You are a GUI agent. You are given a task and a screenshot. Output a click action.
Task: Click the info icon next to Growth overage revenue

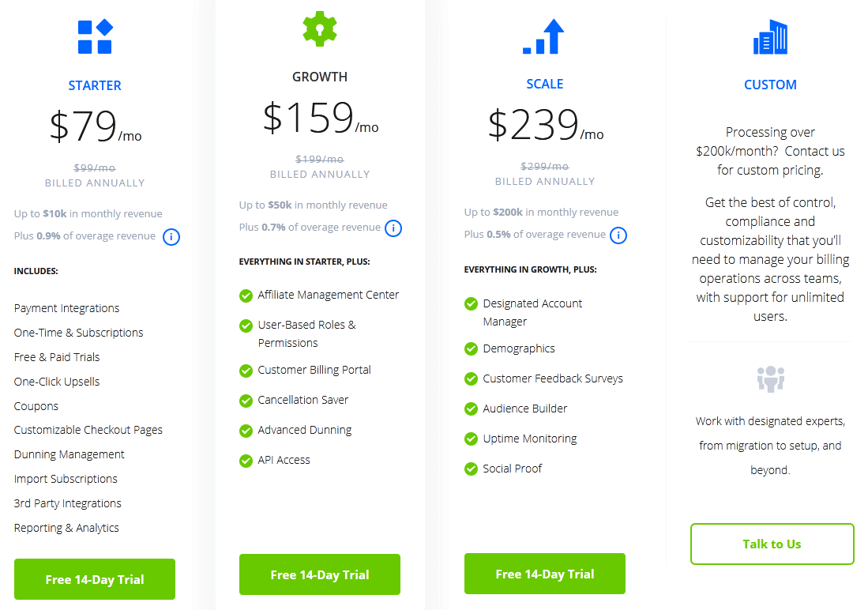pos(393,228)
